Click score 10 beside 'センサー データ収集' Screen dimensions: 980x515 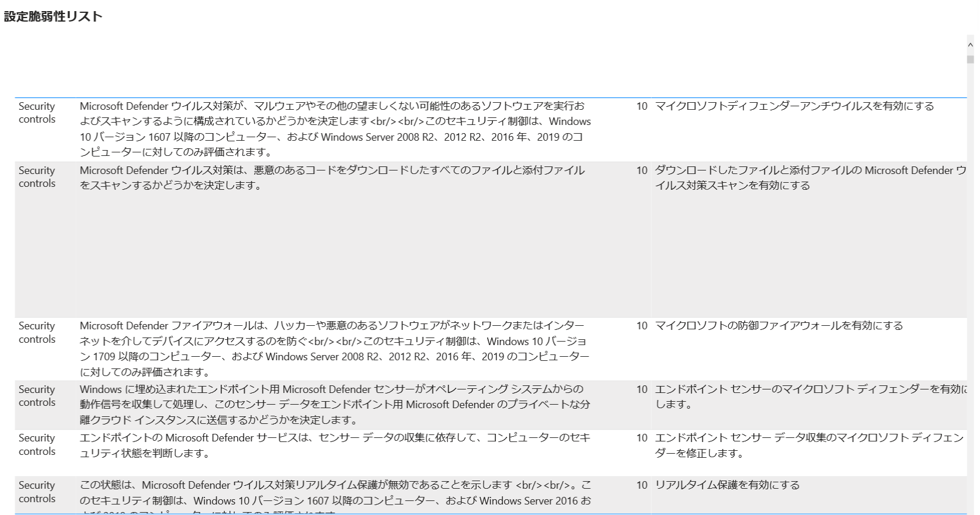(642, 438)
